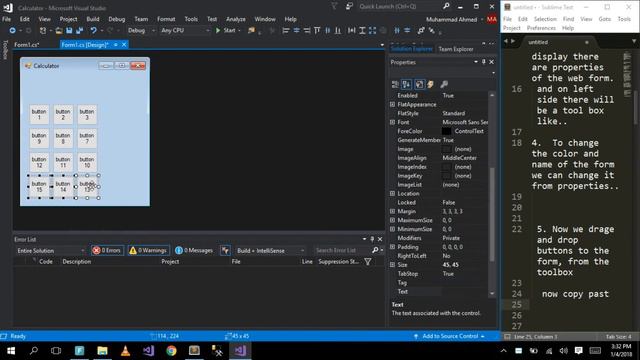Open the Debug menu in Visual Studio
The height and width of the screenshot is (360, 640).
[x=117, y=19]
